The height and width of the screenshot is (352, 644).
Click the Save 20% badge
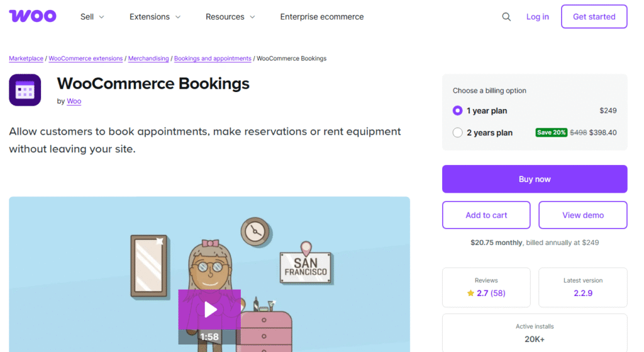coord(551,132)
